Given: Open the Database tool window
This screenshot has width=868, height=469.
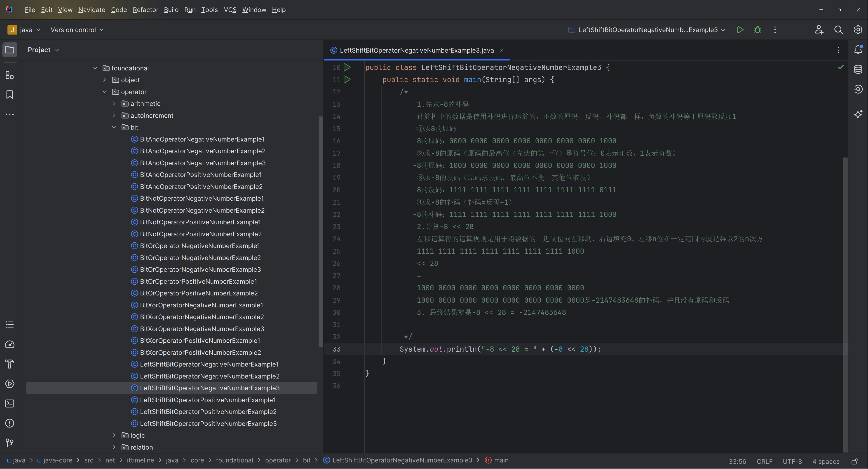Looking at the screenshot, I should pyautogui.click(x=858, y=69).
